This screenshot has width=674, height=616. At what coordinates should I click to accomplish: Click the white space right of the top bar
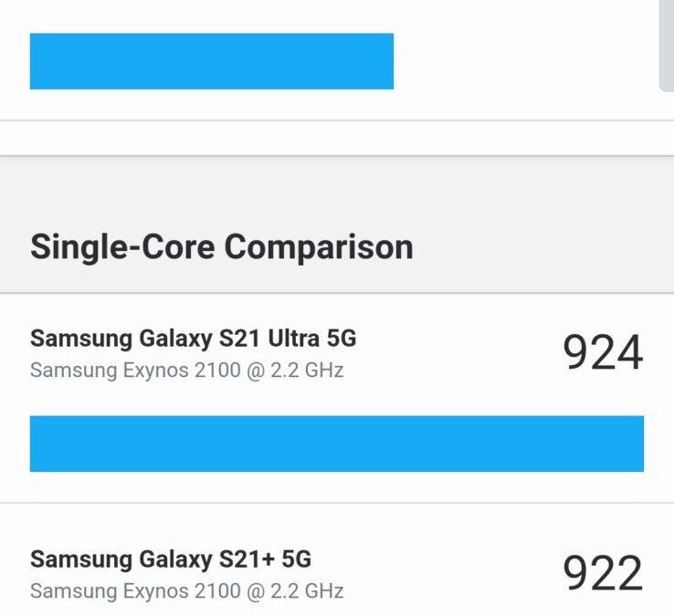click(x=521, y=61)
